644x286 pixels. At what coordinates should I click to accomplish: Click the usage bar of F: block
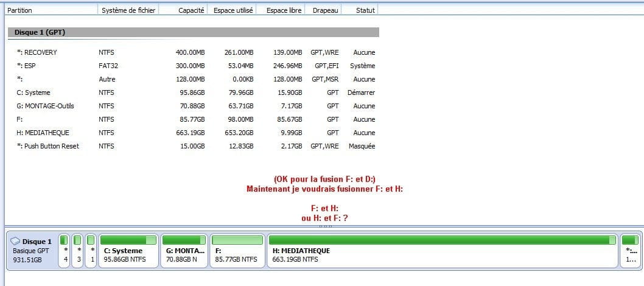tap(237, 240)
